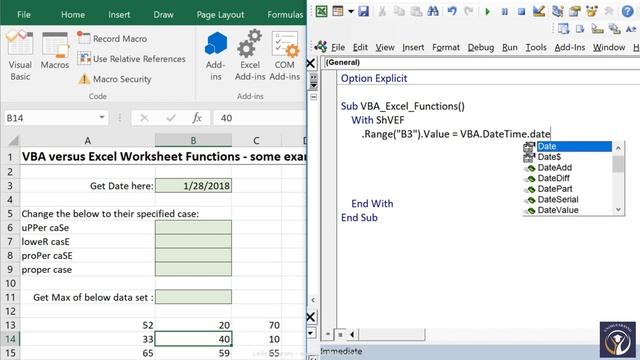Click the Insert Function fx icon
The height and width of the screenshot is (360, 640).
coord(197,118)
